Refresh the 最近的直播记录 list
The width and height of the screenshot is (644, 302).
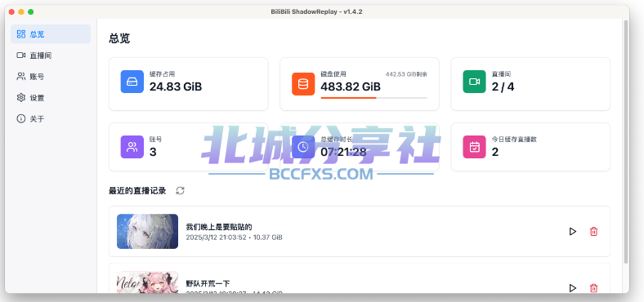[x=180, y=190]
